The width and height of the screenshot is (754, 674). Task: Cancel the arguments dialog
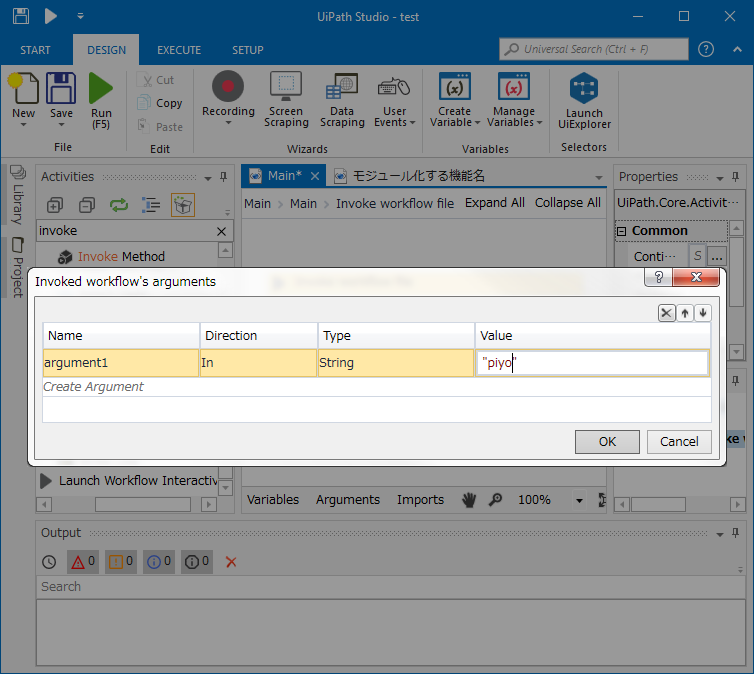[x=679, y=442]
